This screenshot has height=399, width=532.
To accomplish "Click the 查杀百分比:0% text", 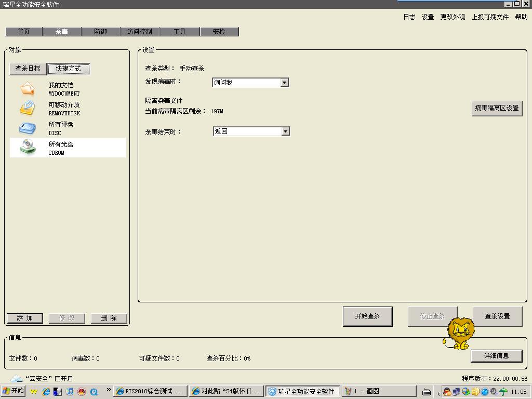I will 229,358.
